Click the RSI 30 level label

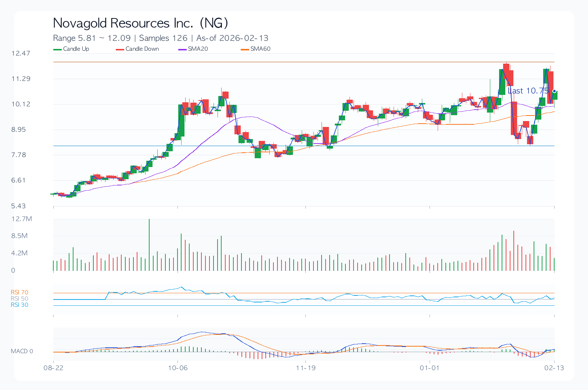[x=19, y=305]
